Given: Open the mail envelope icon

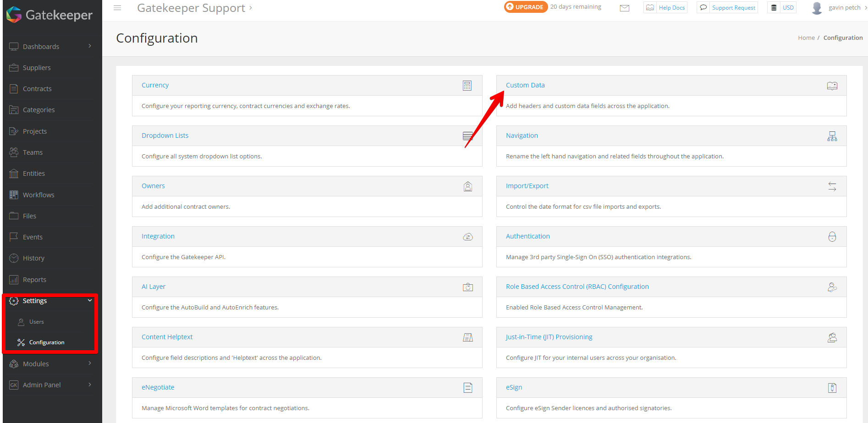Looking at the screenshot, I should click(625, 8).
